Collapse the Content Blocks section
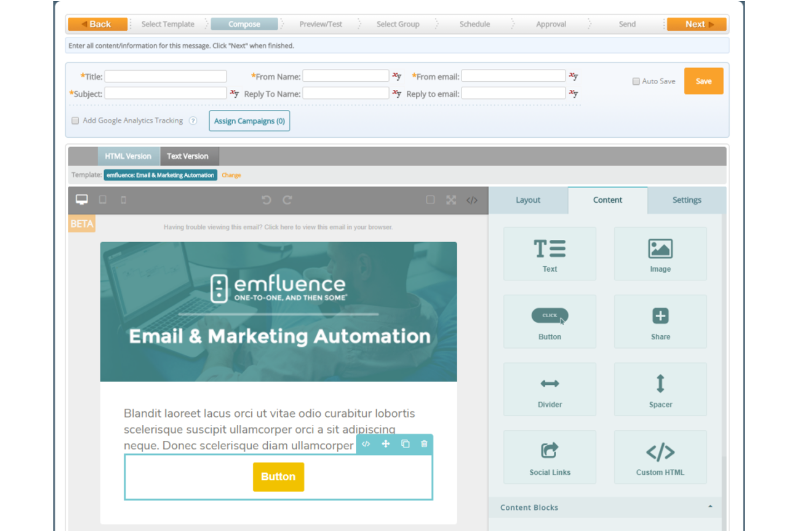This screenshot has width=798, height=532. [710, 507]
